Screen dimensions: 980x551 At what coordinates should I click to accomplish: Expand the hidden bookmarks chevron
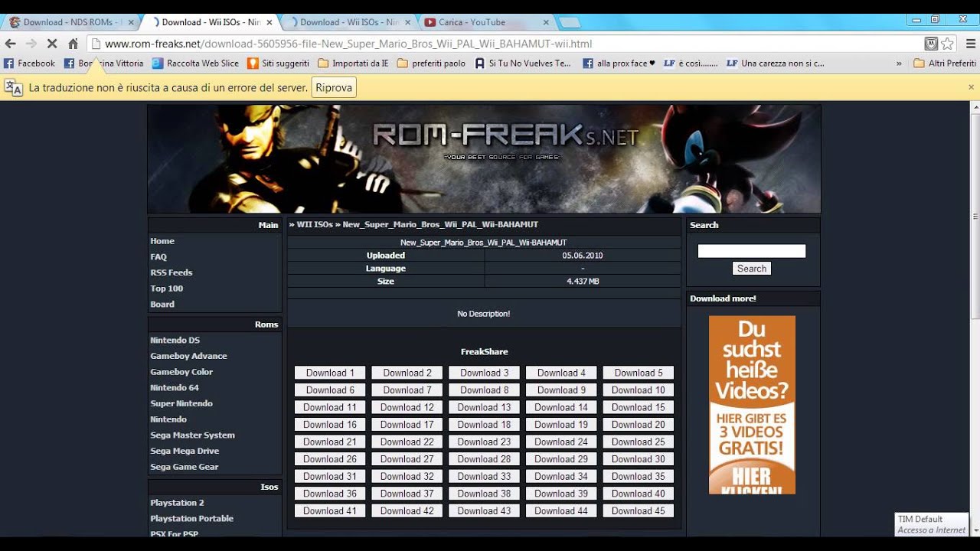click(x=899, y=64)
